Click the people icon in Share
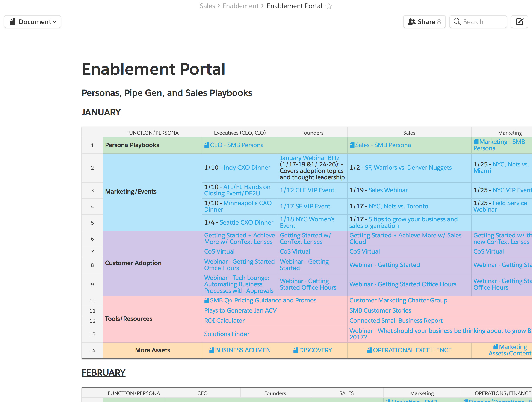This screenshot has width=532, height=402. click(411, 22)
